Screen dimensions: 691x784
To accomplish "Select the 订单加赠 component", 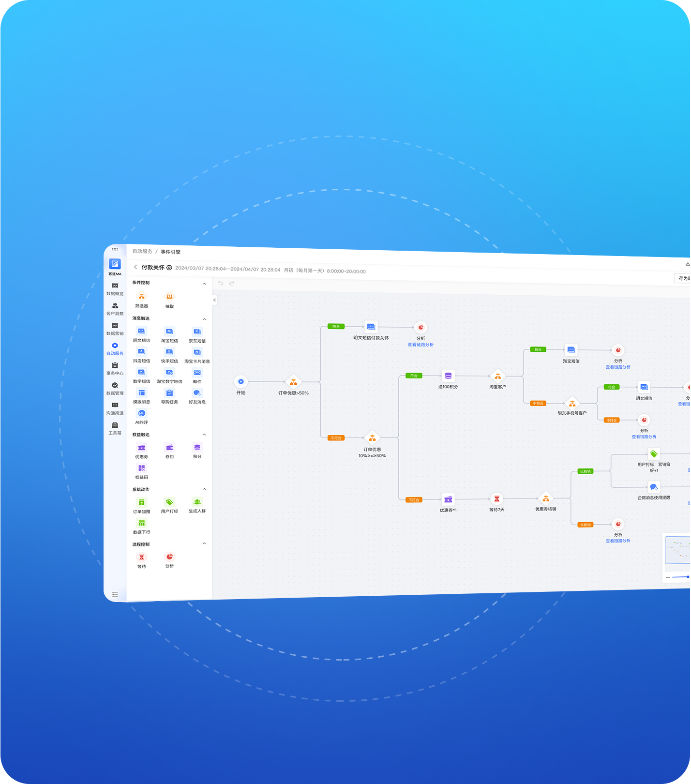I will [x=141, y=506].
